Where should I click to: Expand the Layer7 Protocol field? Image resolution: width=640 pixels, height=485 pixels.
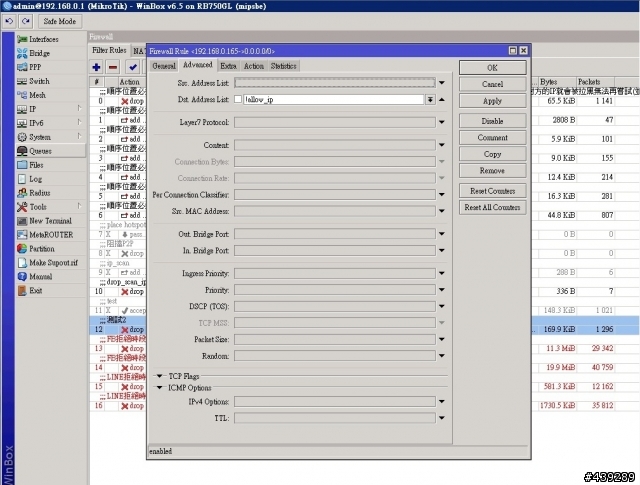click(x=442, y=122)
